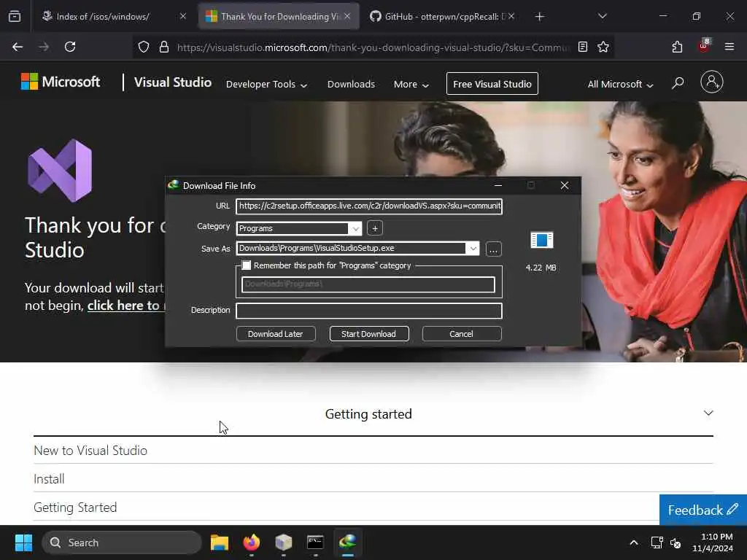Expand the More menu
747x560 pixels.
[x=411, y=85]
